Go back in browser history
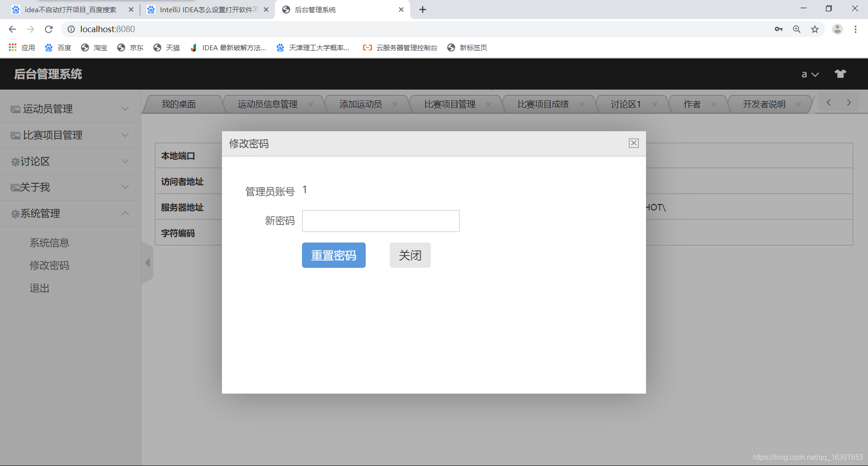Viewport: 868px width, 466px height. point(12,29)
